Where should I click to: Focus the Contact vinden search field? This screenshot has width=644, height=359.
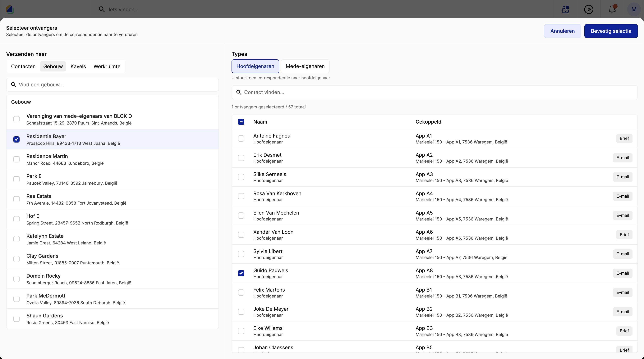[x=435, y=93]
